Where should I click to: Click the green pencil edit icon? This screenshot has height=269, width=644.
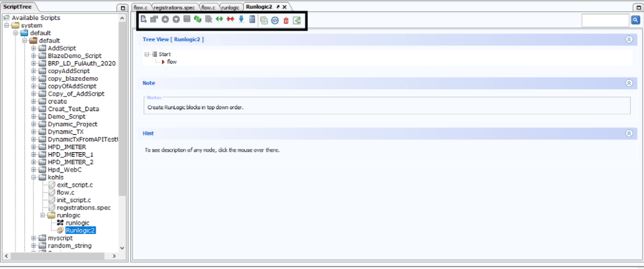click(x=297, y=21)
